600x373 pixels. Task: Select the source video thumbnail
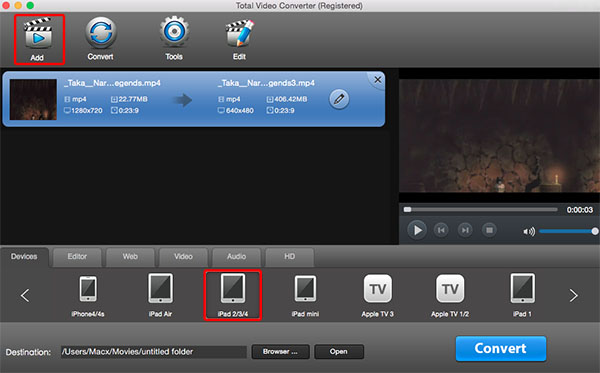pyautogui.click(x=33, y=99)
